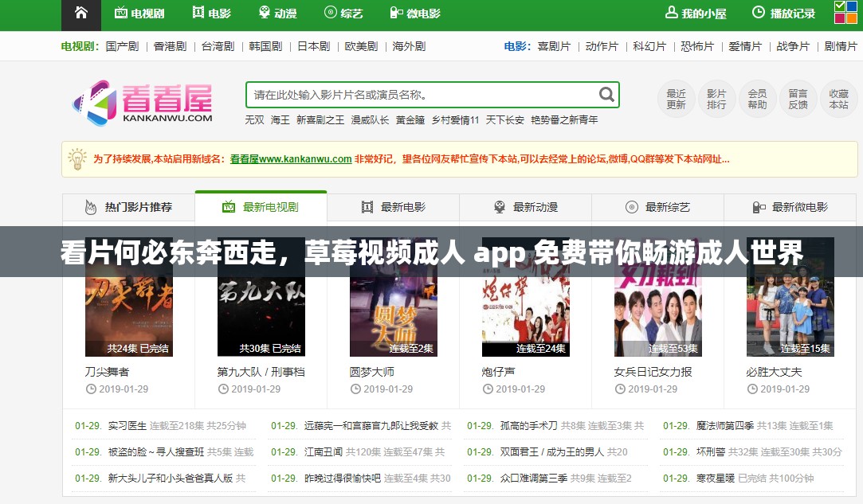Click the 留言反馈 feedback circle icon
The width and height of the screenshot is (863, 504).
798,100
